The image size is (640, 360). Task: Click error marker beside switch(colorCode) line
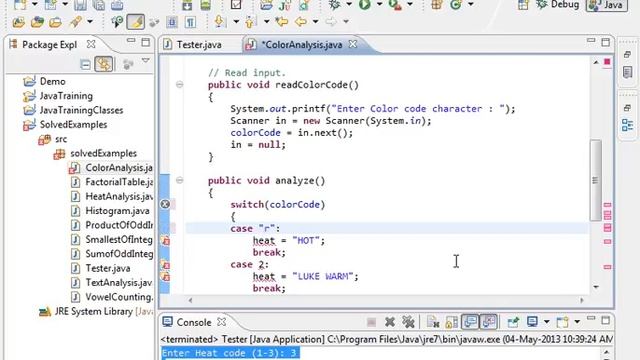click(165, 204)
